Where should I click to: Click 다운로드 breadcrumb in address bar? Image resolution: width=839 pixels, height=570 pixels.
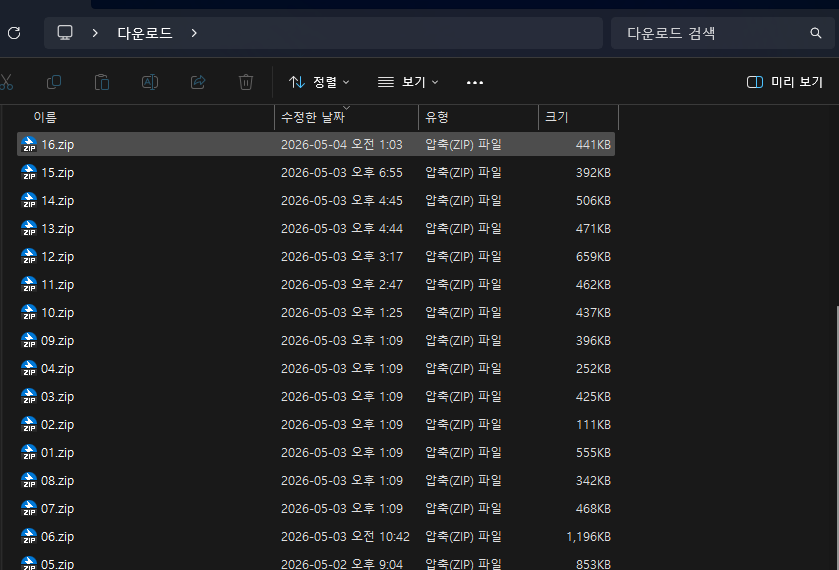point(144,33)
